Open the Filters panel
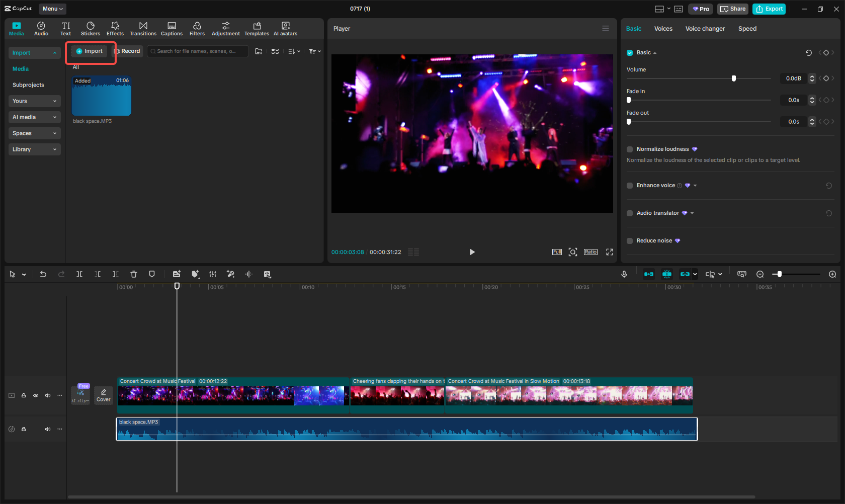Viewport: 845px width, 504px height. click(197, 29)
